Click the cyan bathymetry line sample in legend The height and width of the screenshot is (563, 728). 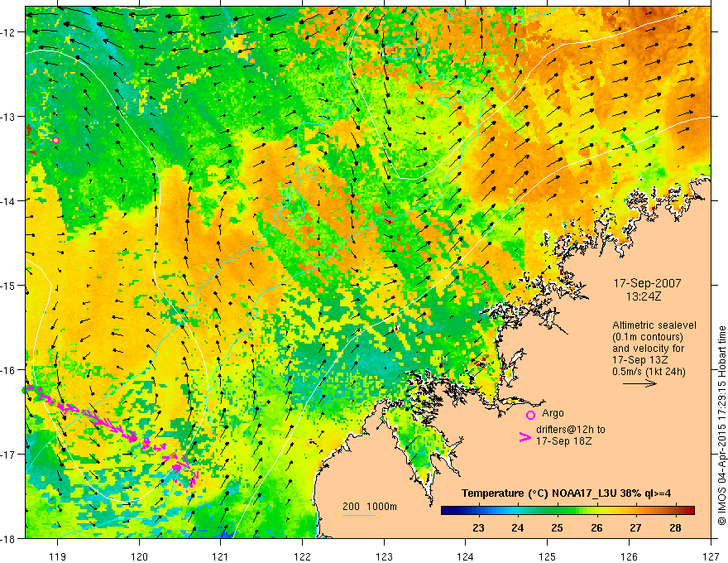pyautogui.click(x=358, y=515)
